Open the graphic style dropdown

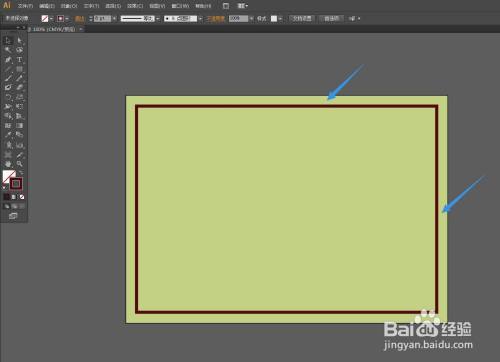pos(280,19)
